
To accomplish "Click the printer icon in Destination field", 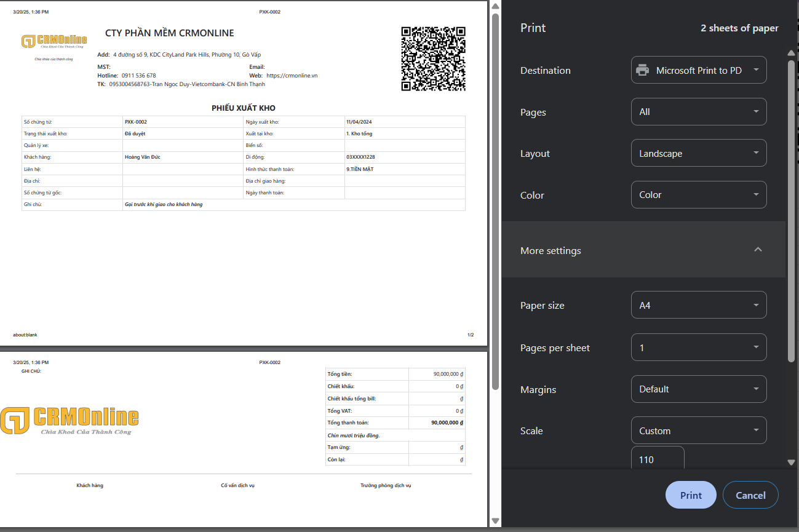I will pos(643,70).
